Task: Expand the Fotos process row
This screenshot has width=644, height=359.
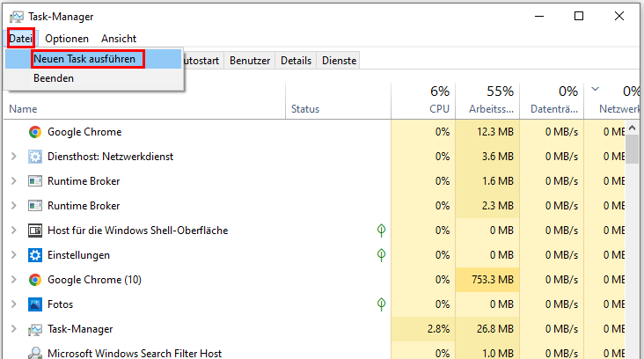Action: click(x=13, y=304)
